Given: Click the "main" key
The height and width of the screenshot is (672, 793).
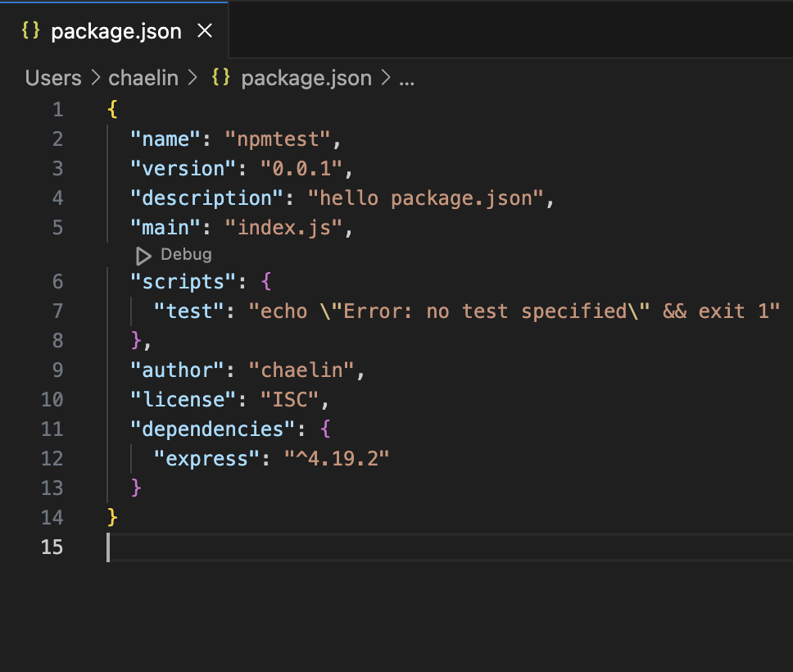Looking at the screenshot, I should pos(165,228).
